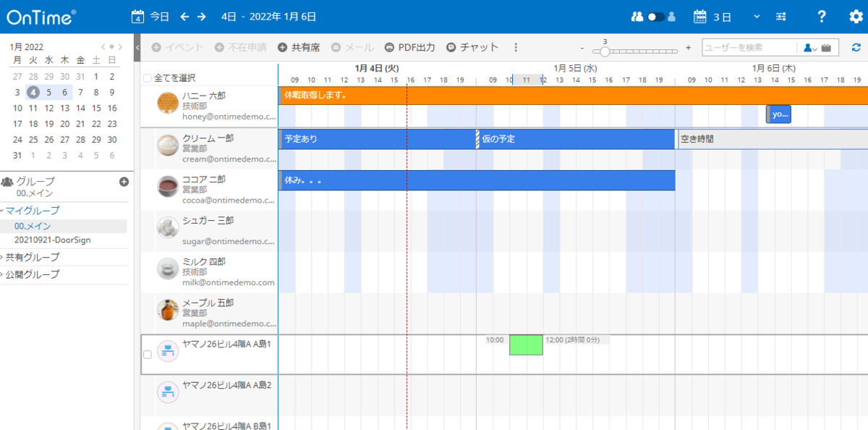868x430 pixels.
Task: Open the 空き時間 free time event
Action: [773, 139]
